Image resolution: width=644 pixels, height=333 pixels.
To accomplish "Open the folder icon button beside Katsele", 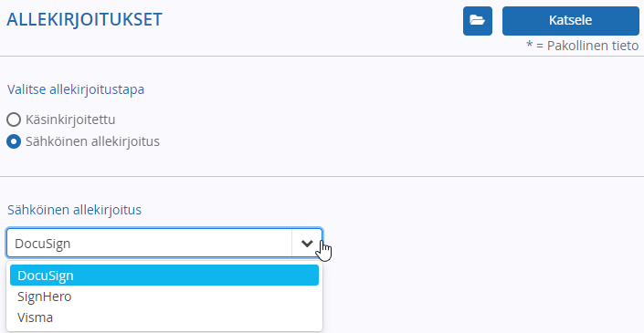I will click(477, 20).
